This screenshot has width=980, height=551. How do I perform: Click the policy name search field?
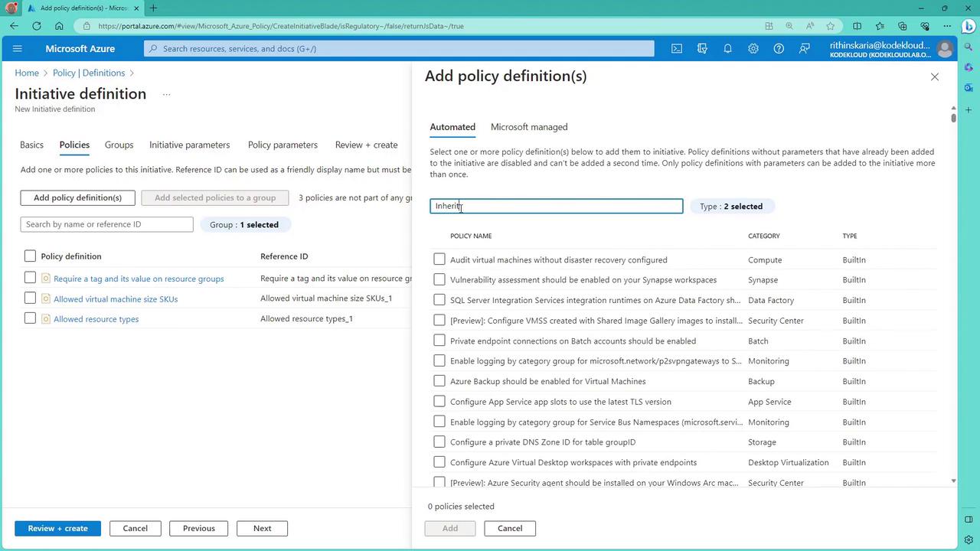[556, 206]
